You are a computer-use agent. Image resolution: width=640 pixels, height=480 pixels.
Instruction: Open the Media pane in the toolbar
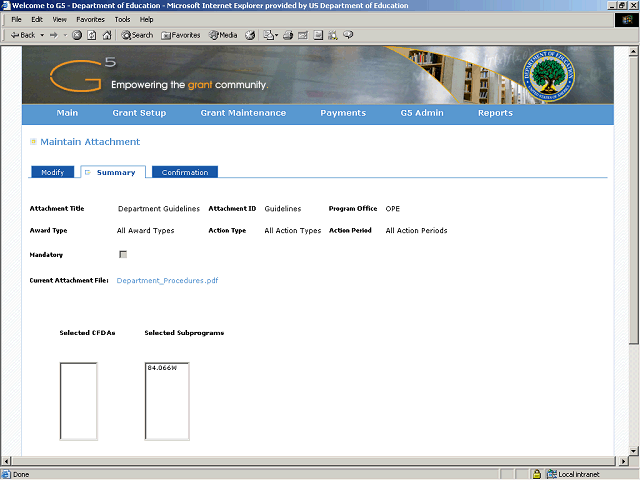[x=223, y=35]
